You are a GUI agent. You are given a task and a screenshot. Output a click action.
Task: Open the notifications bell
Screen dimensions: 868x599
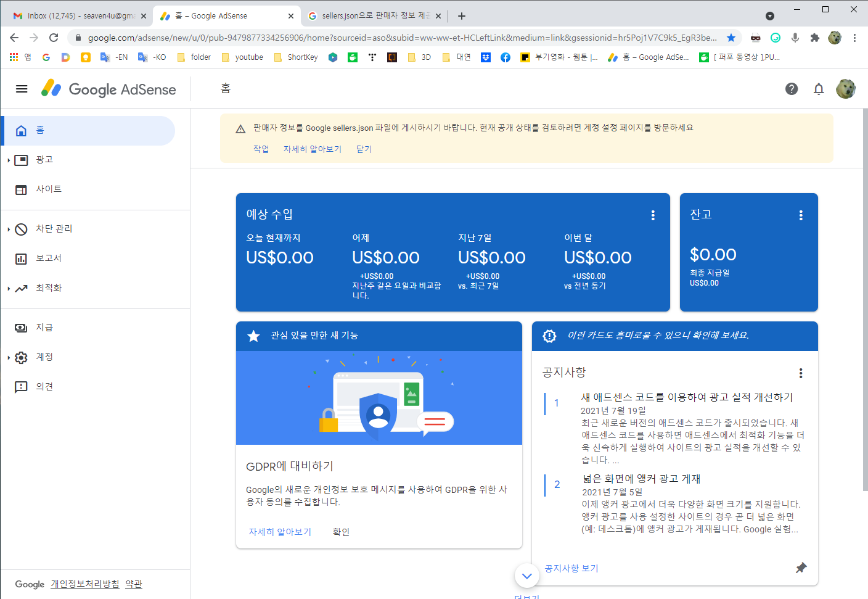point(819,89)
